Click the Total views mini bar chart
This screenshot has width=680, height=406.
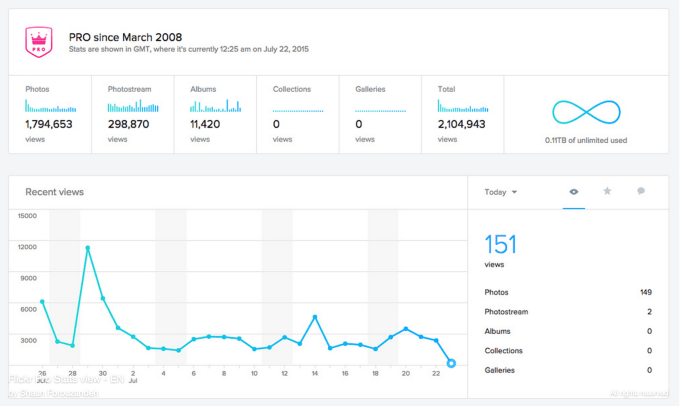pos(463,104)
